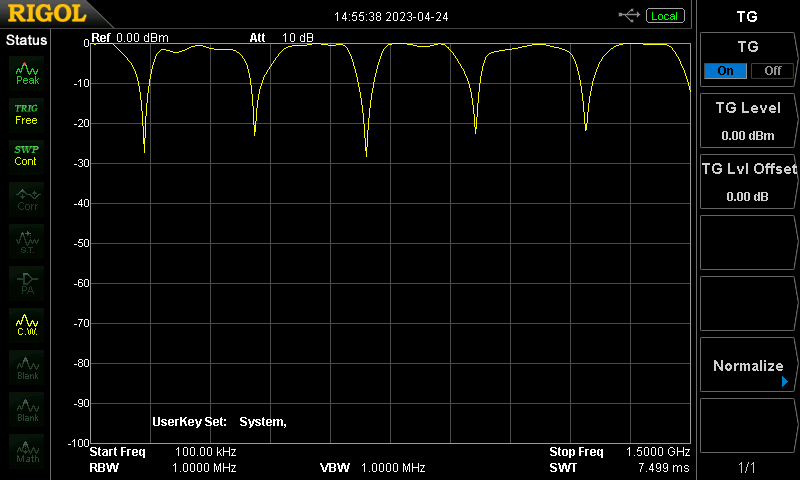Expand the Normalize submenu arrow
Image resolution: width=800 pixels, height=480 pixels.
click(x=785, y=382)
